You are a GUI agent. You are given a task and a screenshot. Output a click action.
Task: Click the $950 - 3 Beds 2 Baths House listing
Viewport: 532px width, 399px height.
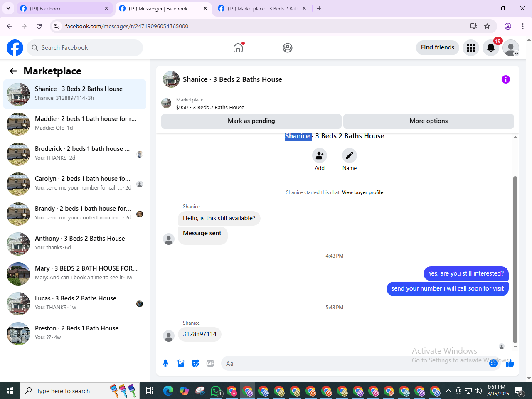coord(210,107)
